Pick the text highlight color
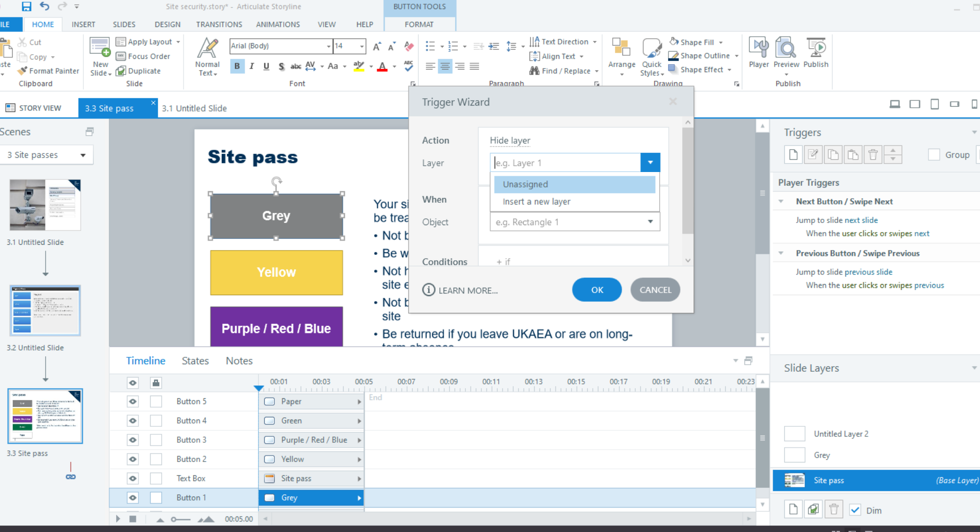 [x=359, y=66]
